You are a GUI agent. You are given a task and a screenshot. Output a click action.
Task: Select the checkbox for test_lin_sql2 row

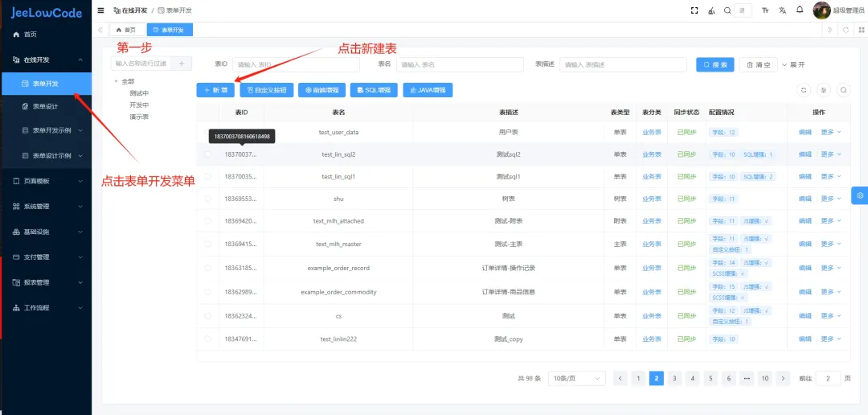coord(207,154)
